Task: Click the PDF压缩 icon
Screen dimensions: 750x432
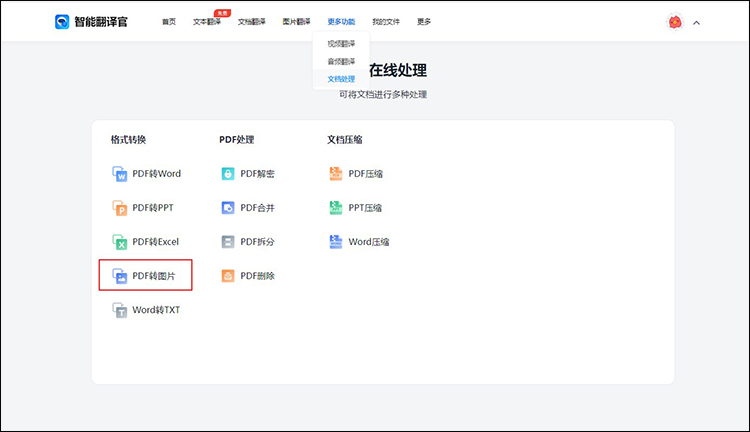Action: 336,173
